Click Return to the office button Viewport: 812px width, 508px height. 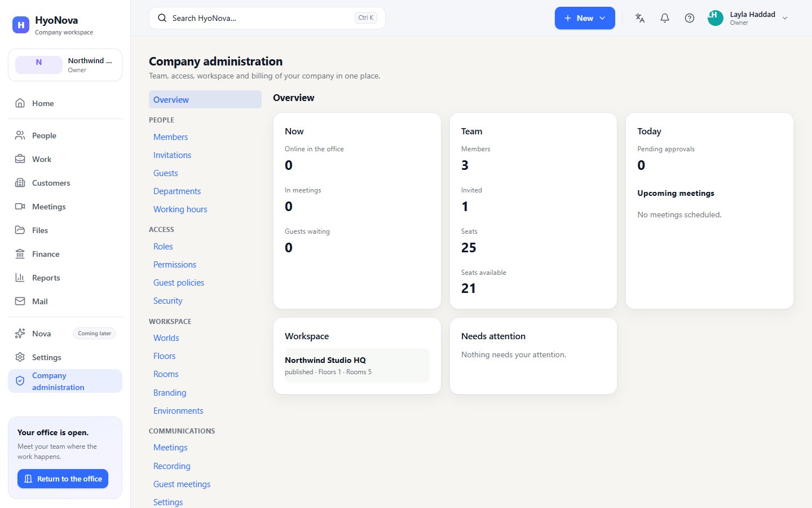pyautogui.click(x=63, y=479)
